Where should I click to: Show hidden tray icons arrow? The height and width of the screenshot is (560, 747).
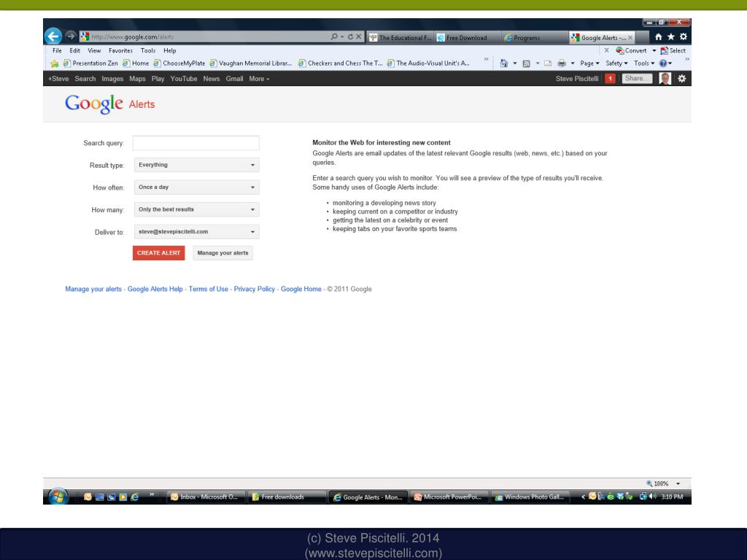(x=583, y=497)
